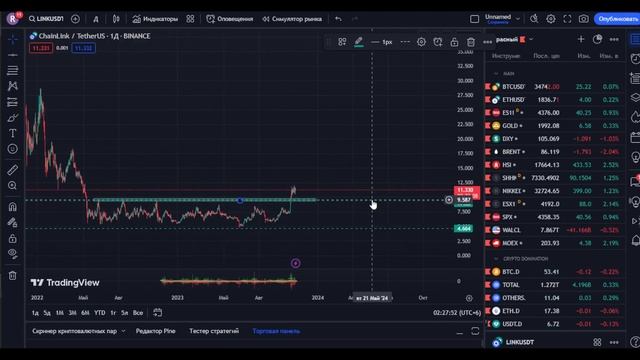Open the chart layout square icon
Image resolution: width=640 pixels, height=360 pixels.
[x=474, y=19]
